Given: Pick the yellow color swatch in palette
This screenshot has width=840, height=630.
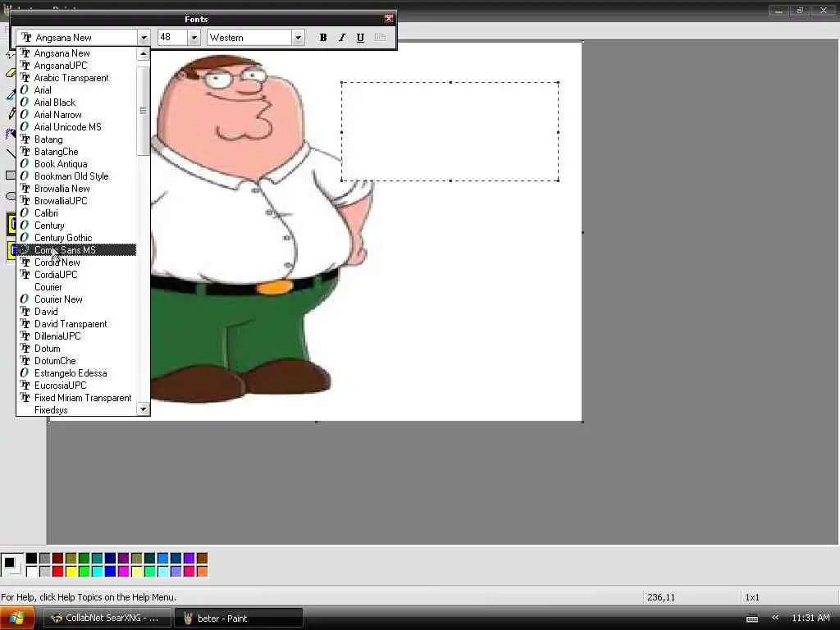Looking at the screenshot, I should [71, 572].
